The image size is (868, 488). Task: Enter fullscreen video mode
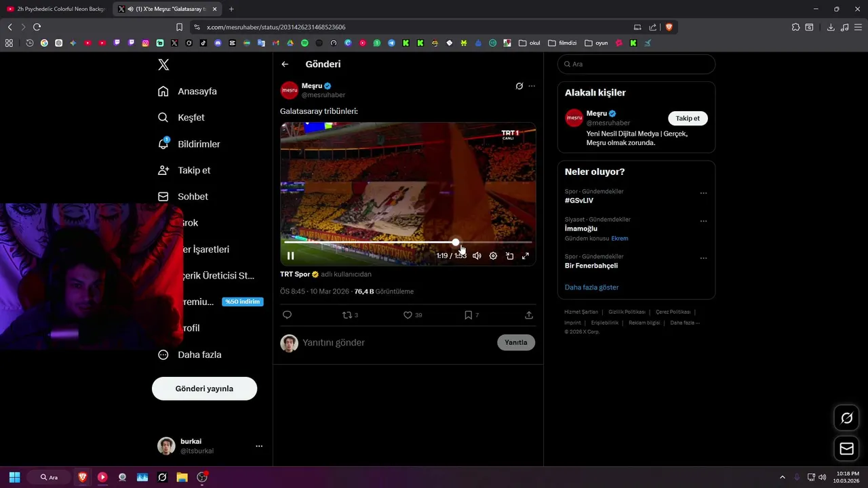525,256
